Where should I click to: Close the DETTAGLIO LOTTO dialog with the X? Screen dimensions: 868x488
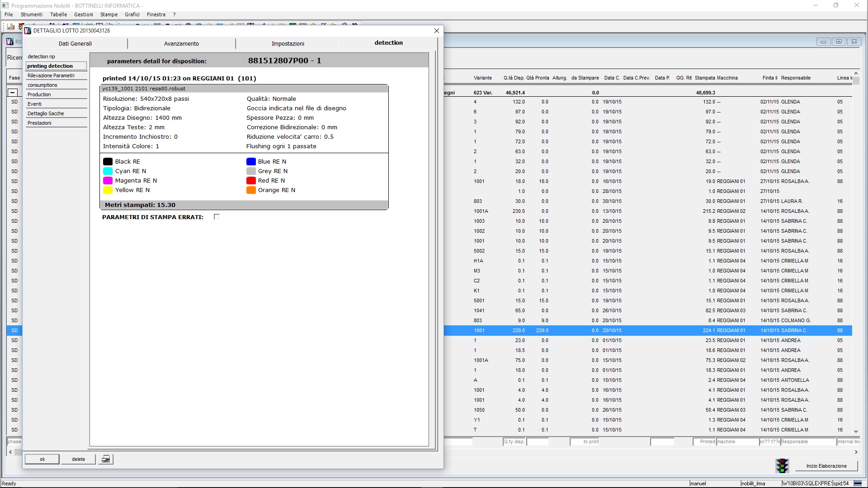(436, 31)
